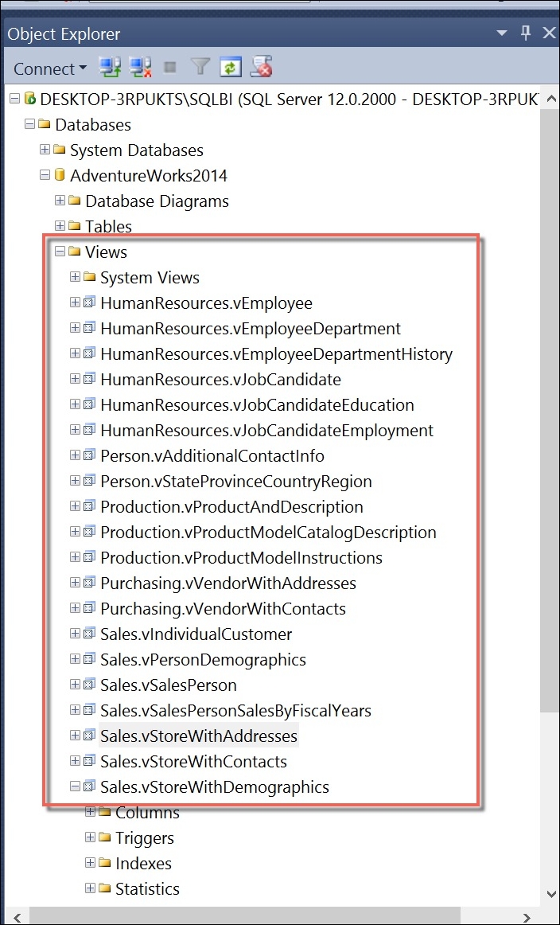Select HumanResources.vJobCandidateEducation
This screenshot has width=560, height=925.
[x=257, y=404]
